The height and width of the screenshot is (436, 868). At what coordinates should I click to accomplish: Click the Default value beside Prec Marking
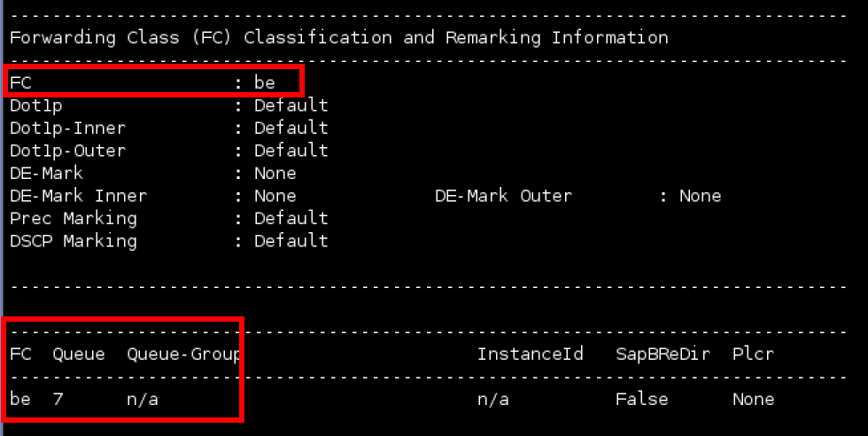[291, 218]
